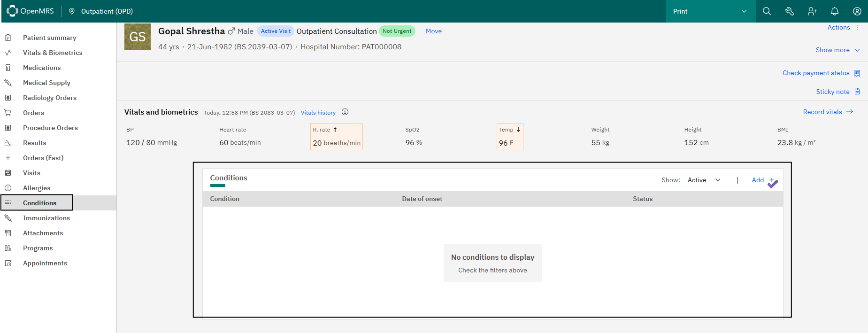The width and height of the screenshot is (868, 333).
Task: Click the location pin icon
Action: (x=72, y=11)
